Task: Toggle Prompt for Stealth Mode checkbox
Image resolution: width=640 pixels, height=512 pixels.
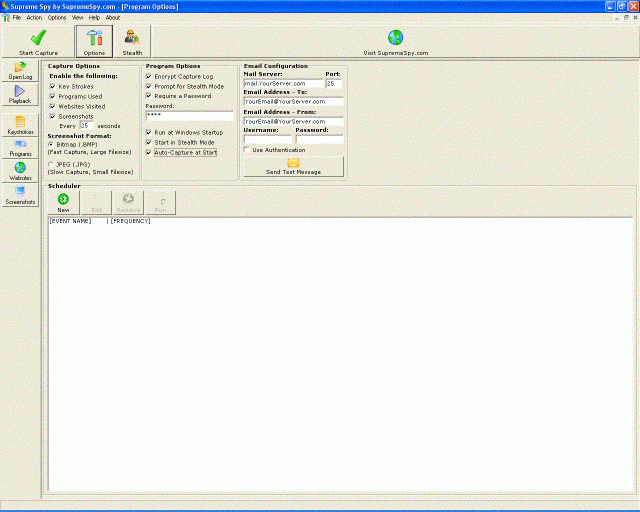Action: [149, 86]
